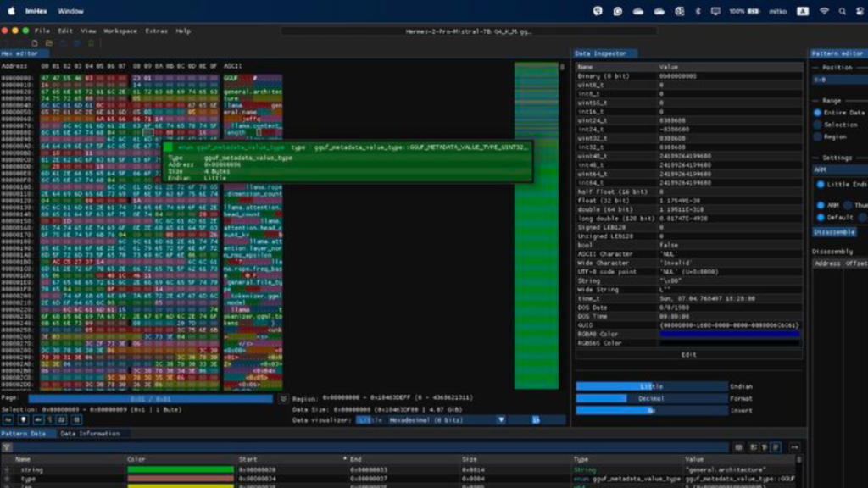Click the Position input field

coord(837,80)
